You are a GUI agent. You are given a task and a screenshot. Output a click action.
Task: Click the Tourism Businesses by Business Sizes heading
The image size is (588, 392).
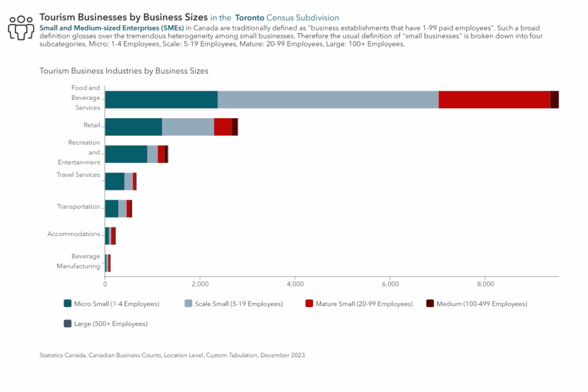(x=123, y=17)
